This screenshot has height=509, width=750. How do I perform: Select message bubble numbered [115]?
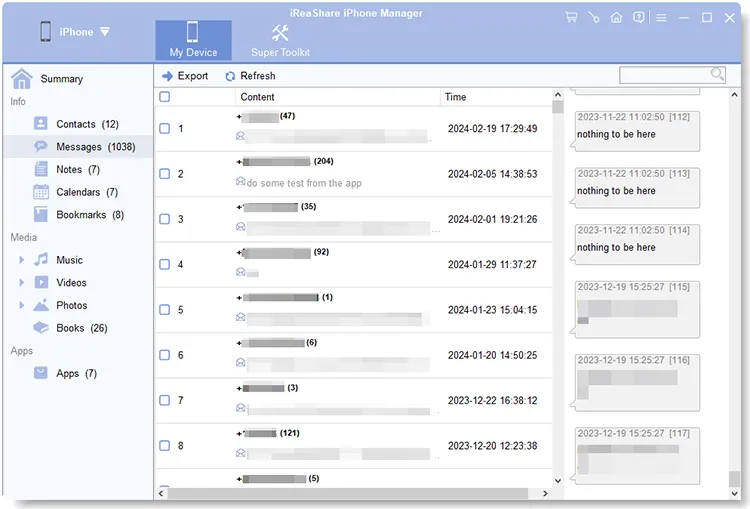[x=637, y=310]
